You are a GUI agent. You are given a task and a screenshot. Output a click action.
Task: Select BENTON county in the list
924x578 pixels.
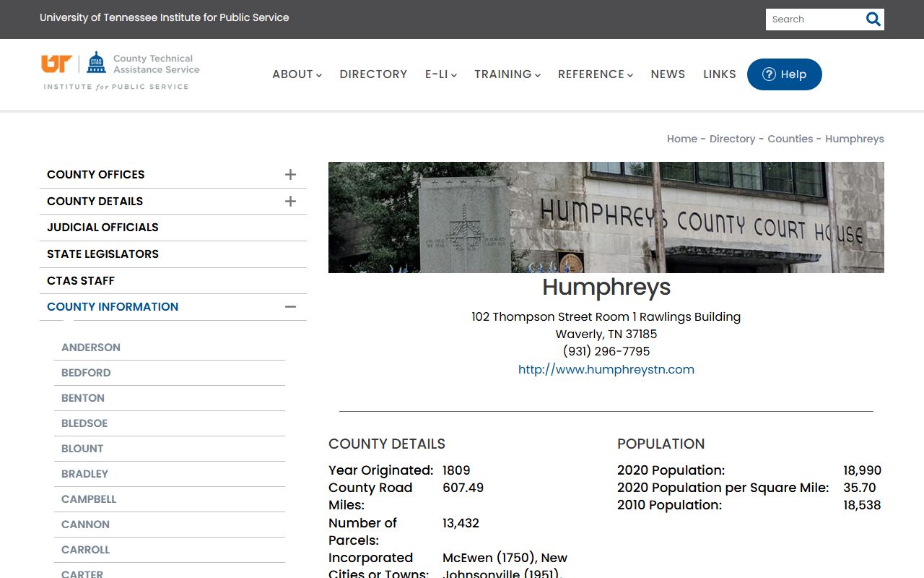pyautogui.click(x=83, y=398)
